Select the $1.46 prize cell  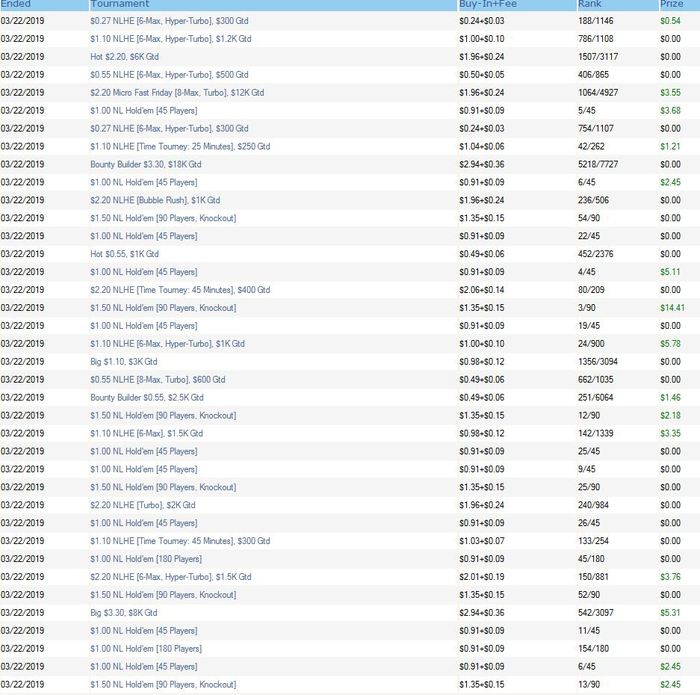(x=671, y=397)
